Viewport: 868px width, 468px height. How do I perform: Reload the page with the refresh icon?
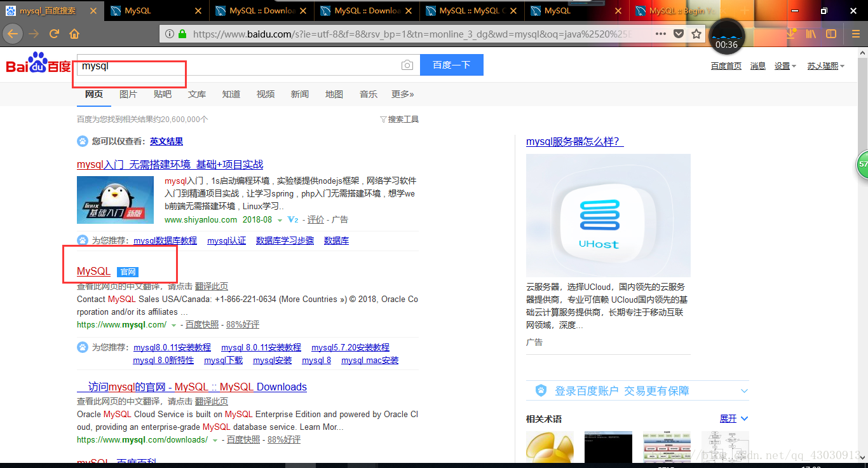(54, 34)
